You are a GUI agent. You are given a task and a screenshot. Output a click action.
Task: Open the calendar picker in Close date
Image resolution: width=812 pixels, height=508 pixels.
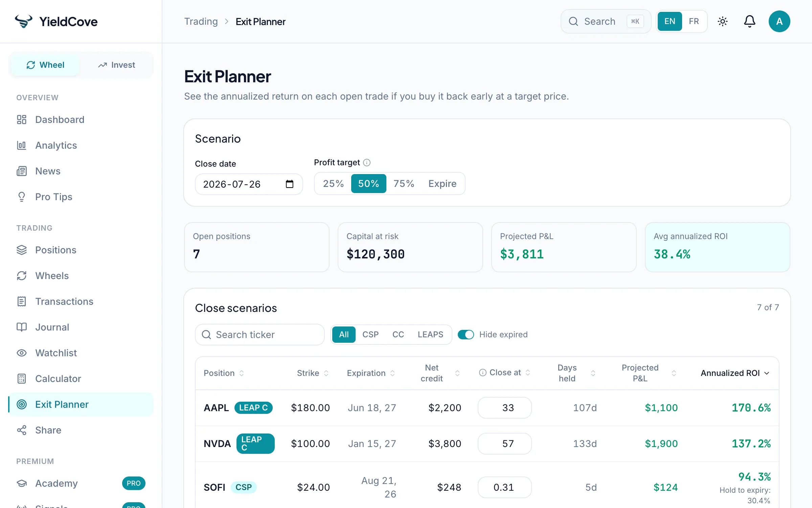pyautogui.click(x=290, y=184)
